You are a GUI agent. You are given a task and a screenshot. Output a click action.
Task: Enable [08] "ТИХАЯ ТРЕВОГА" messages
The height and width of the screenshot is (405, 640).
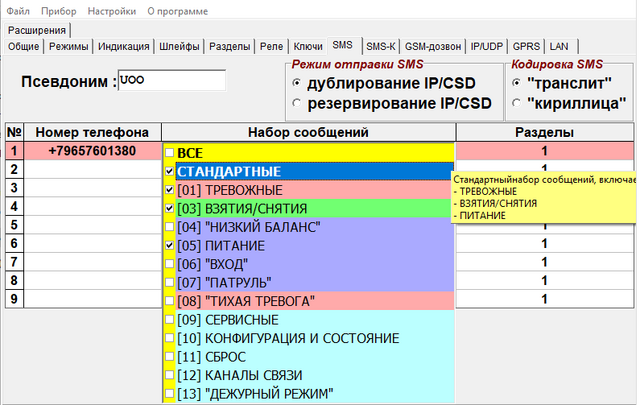coord(170,300)
